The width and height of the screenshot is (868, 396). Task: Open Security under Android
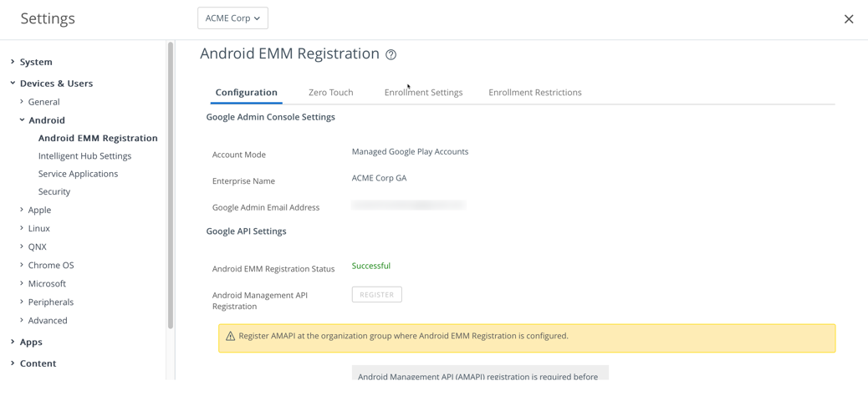(54, 191)
